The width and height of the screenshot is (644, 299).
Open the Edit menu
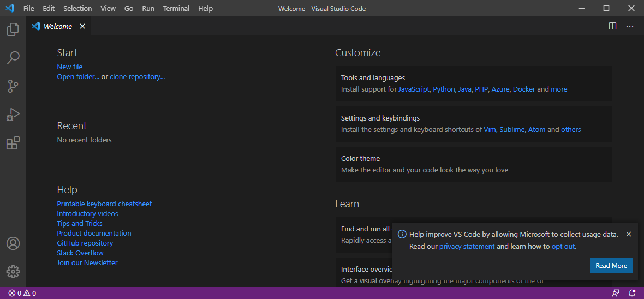[49, 8]
